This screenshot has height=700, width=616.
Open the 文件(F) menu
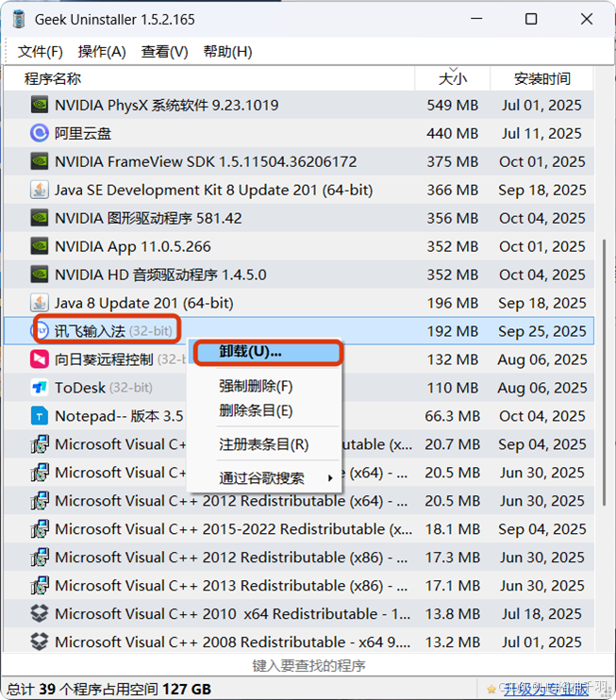[41, 52]
